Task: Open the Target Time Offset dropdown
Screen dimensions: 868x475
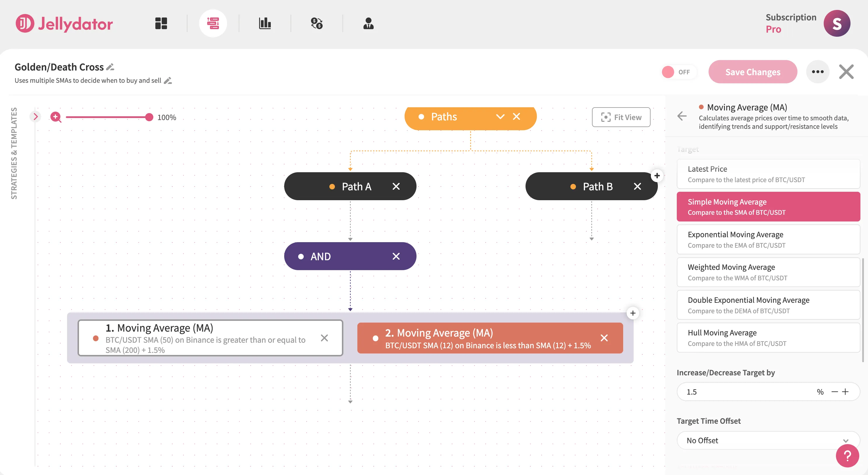Action: pyautogui.click(x=768, y=440)
